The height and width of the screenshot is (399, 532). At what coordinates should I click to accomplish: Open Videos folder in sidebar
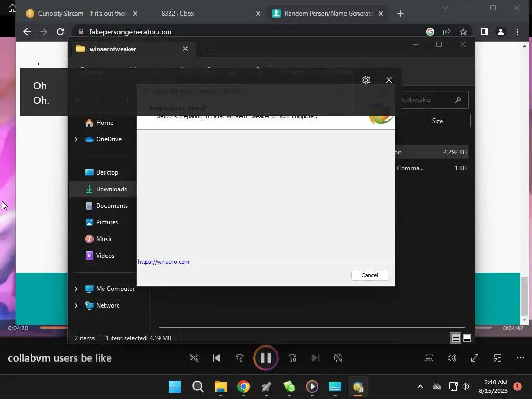99,256
